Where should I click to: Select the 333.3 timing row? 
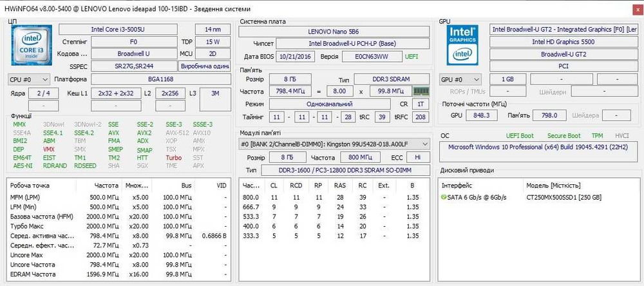[334, 236]
